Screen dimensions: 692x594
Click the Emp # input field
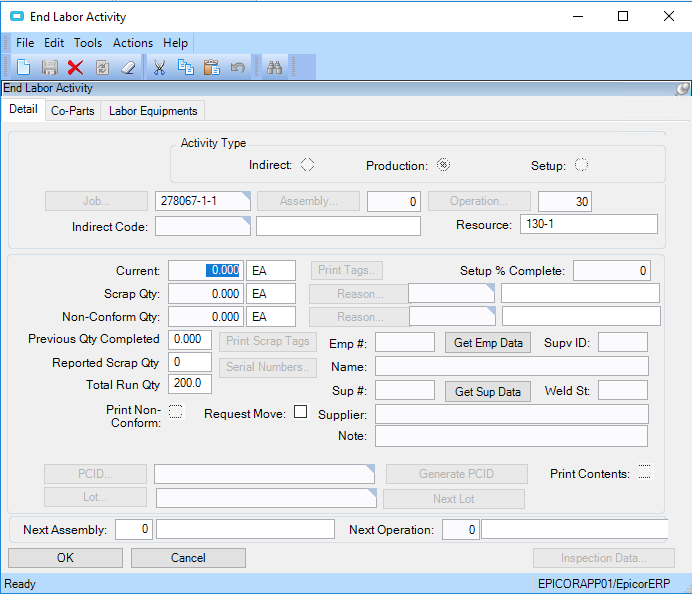[x=405, y=342]
